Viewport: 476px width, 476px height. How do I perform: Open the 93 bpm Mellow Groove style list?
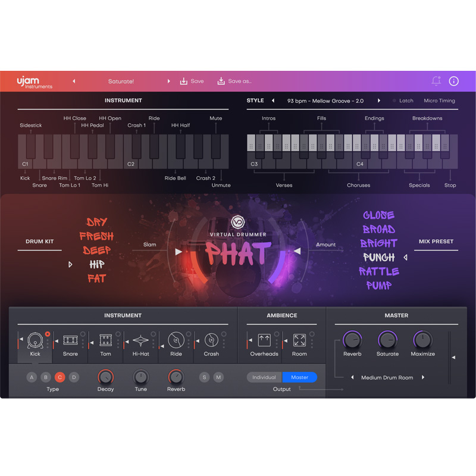click(x=325, y=101)
